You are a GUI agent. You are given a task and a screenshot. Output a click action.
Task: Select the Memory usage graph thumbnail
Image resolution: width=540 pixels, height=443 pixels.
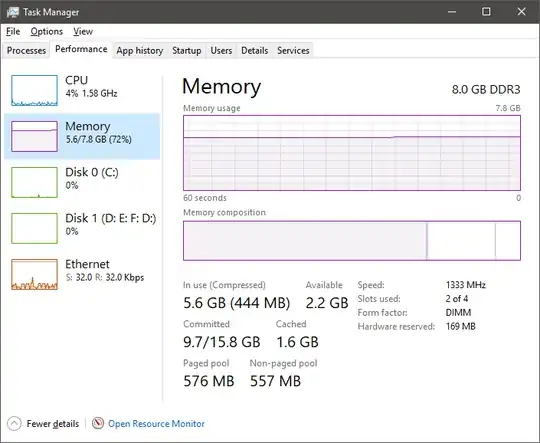coord(34,136)
